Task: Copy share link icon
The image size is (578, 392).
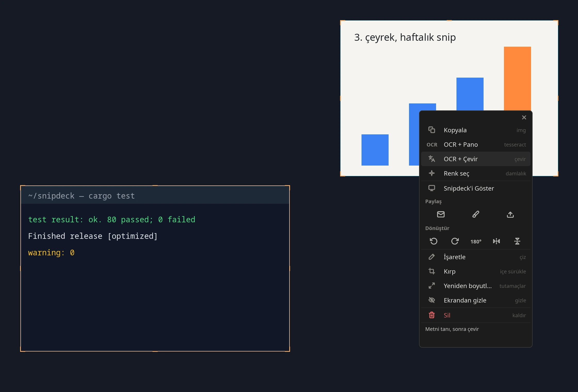Action: tap(476, 214)
